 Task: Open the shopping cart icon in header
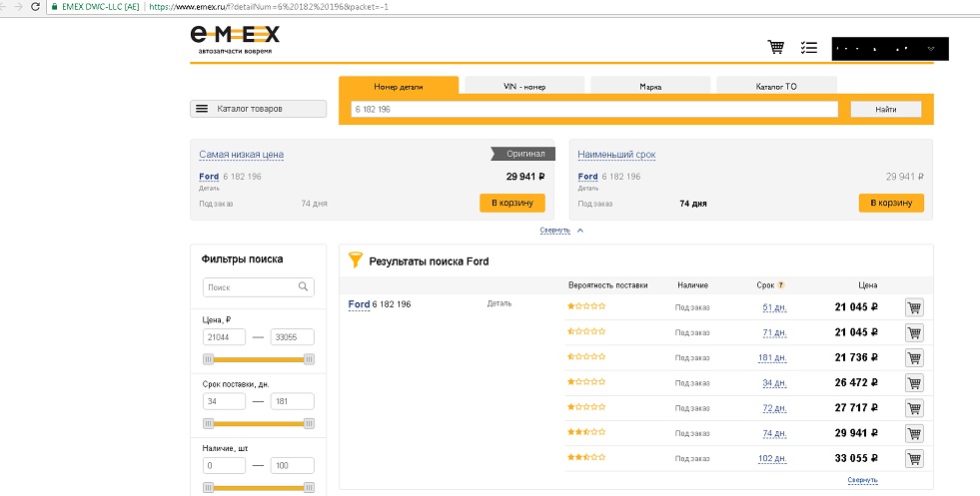775,47
